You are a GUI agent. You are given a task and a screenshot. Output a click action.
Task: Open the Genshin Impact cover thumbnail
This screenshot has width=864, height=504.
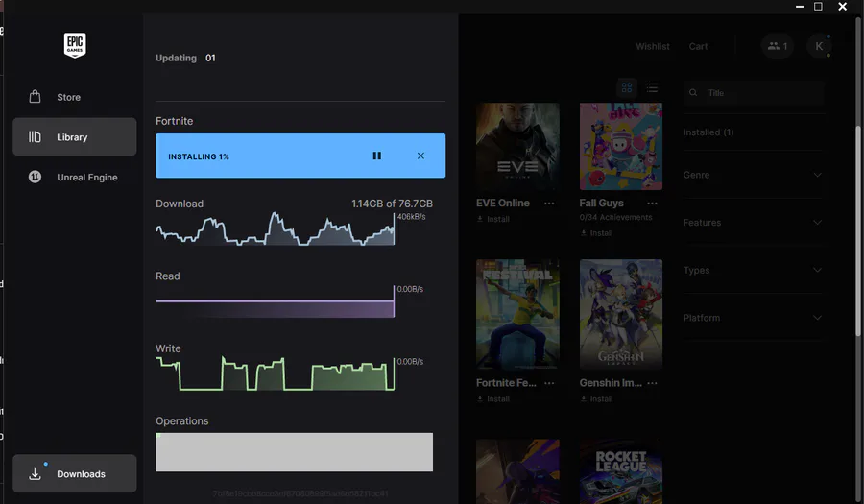coord(621,314)
